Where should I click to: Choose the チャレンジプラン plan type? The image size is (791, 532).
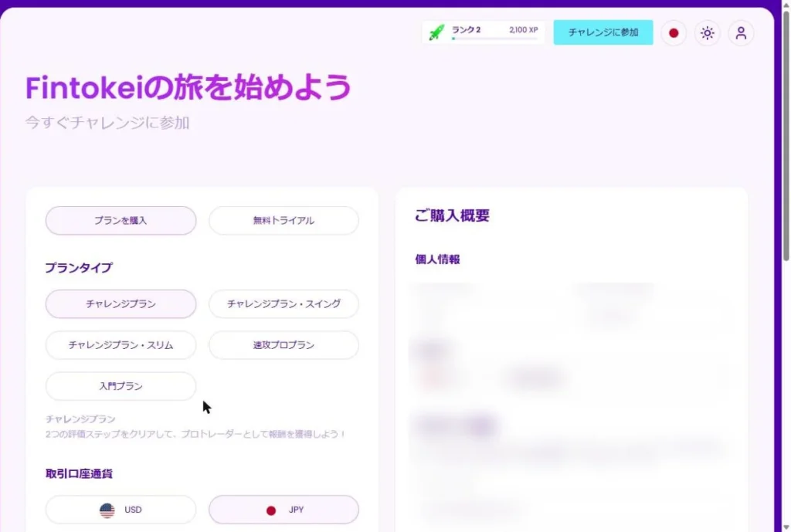point(121,303)
